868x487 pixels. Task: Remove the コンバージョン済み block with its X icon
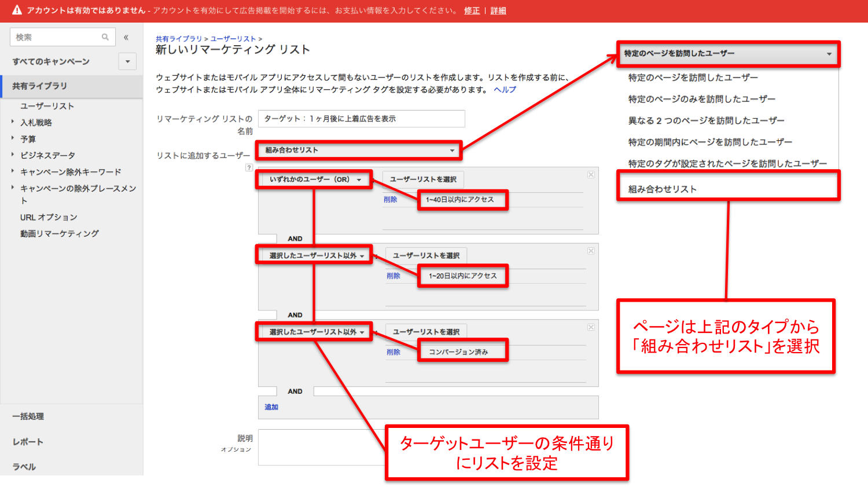pyautogui.click(x=591, y=327)
